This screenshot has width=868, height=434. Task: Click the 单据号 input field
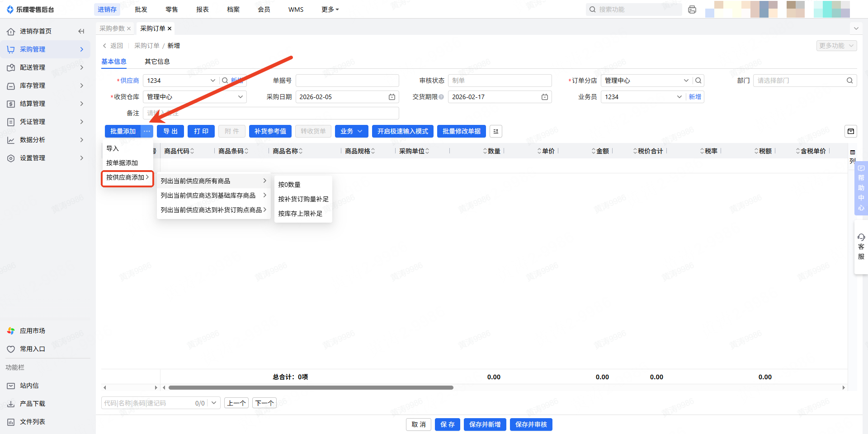pos(347,81)
